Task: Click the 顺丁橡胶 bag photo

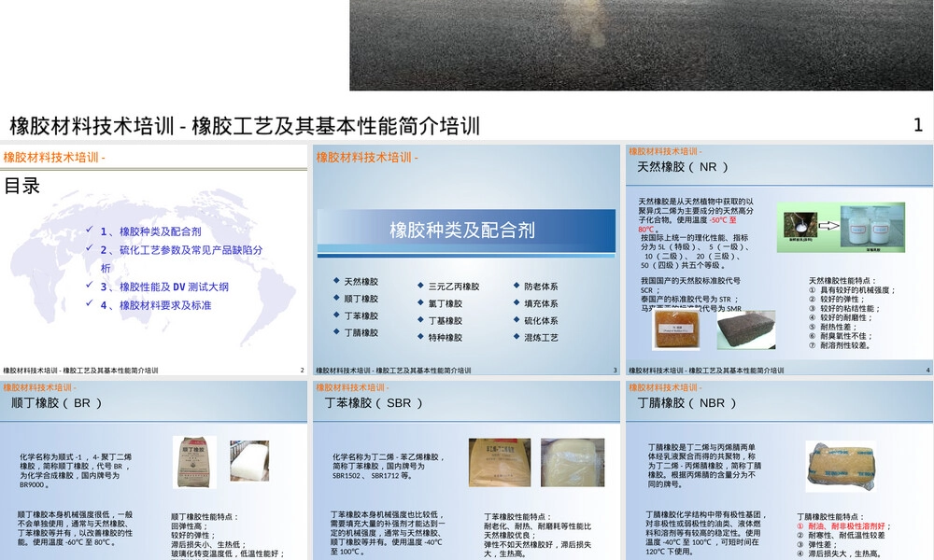Action: (194, 462)
